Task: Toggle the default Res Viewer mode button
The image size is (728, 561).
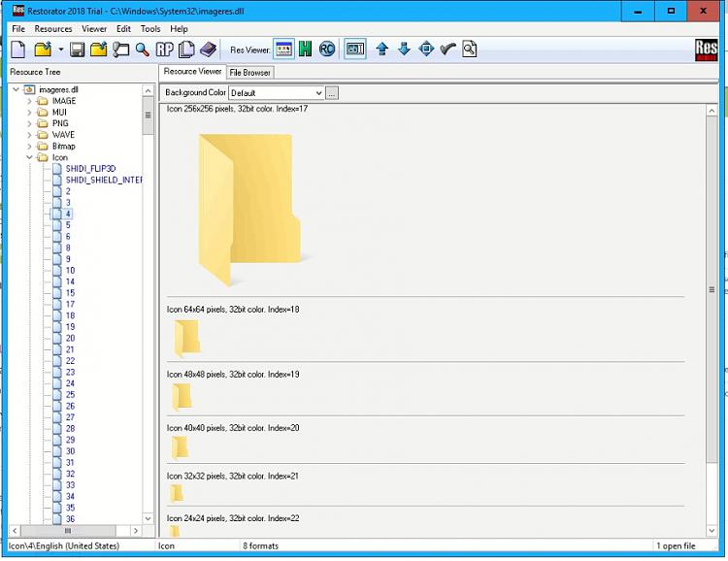Action: [x=283, y=49]
